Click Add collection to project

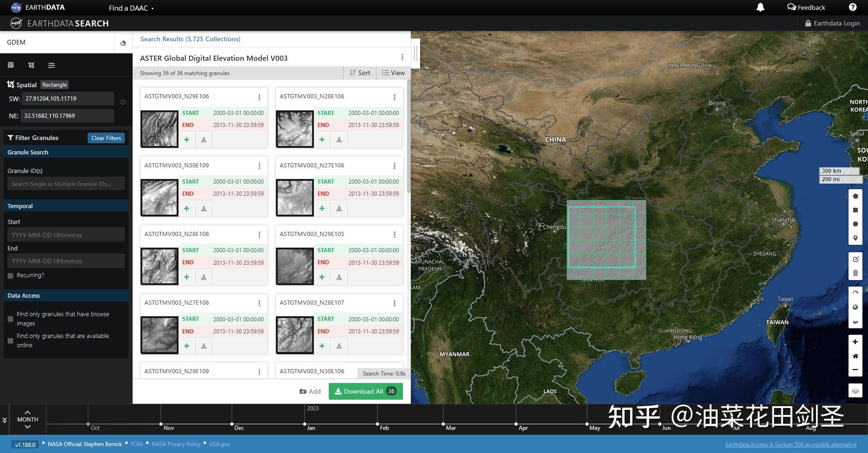pos(310,391)
